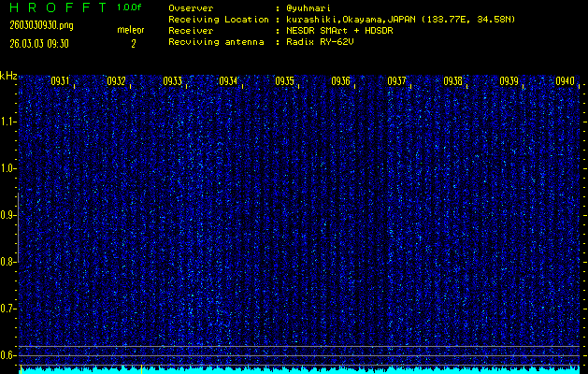588x374 pixels.
Task: Click the kHz axis unit label
Action: [x=8, y=76]
